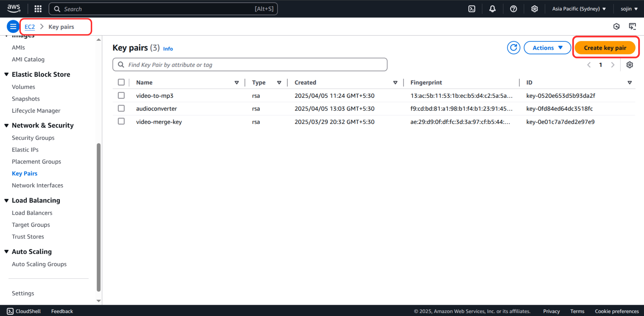The width and height of the screenshot is (644, 316).
Task: Go to previous page of key pairs
Action: (589, 65)
